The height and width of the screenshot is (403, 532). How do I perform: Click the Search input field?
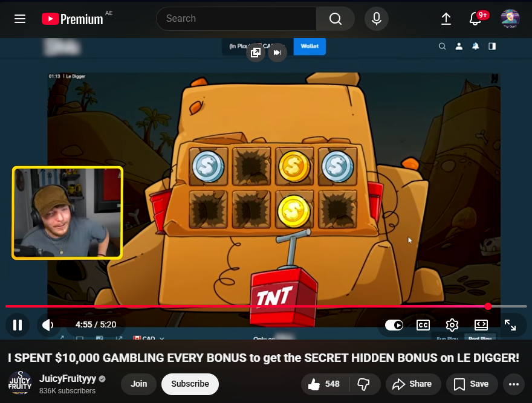pos(236,19)
